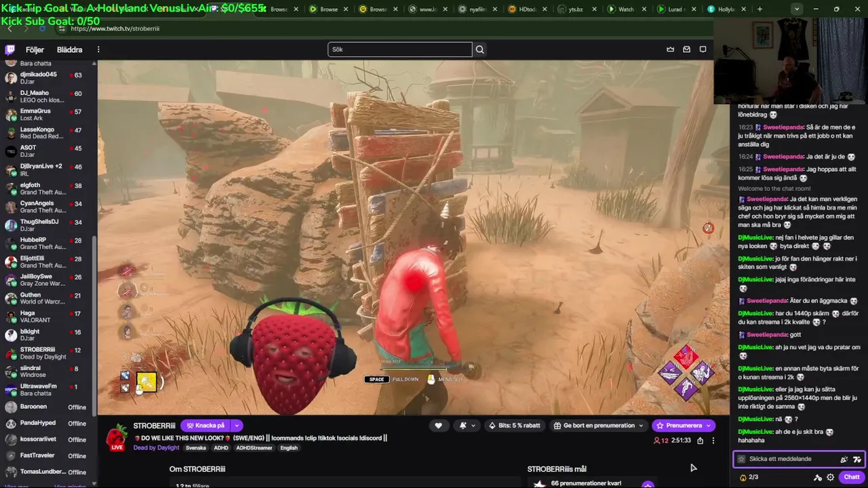Open followed channel HubbeRP
This screenshot has height=488, width=868.
coord(47,243)
